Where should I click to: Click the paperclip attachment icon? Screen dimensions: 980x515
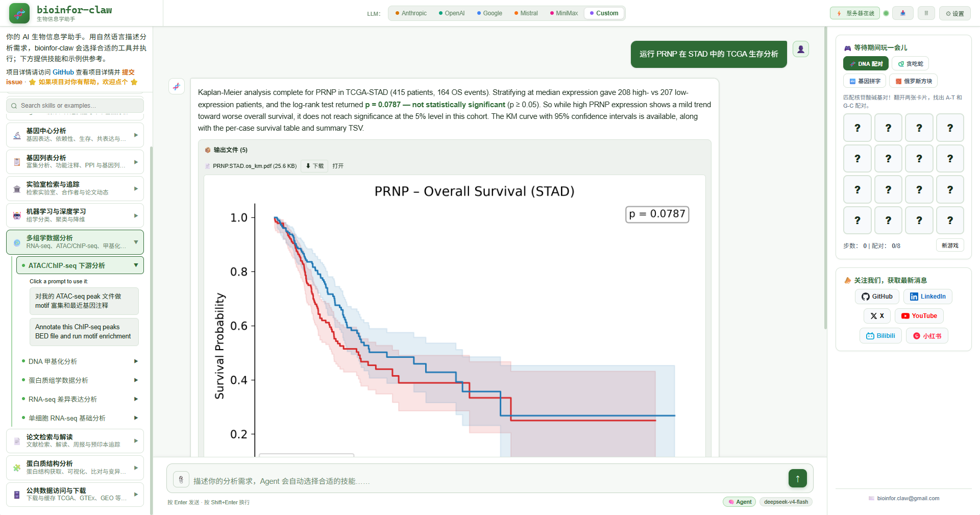point(181,480)
